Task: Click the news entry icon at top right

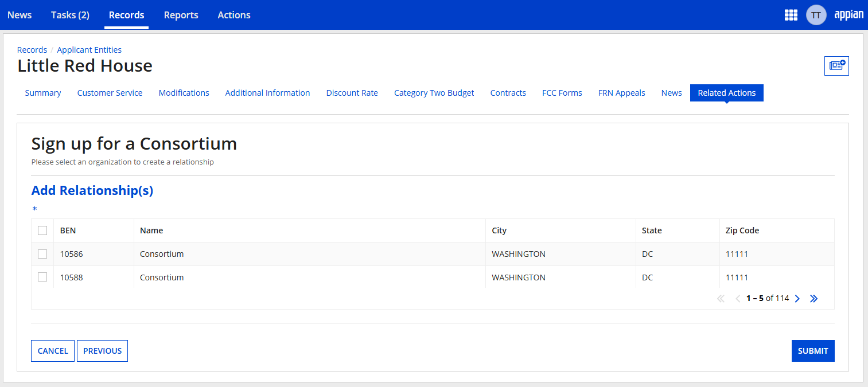Action: [836, 66]
